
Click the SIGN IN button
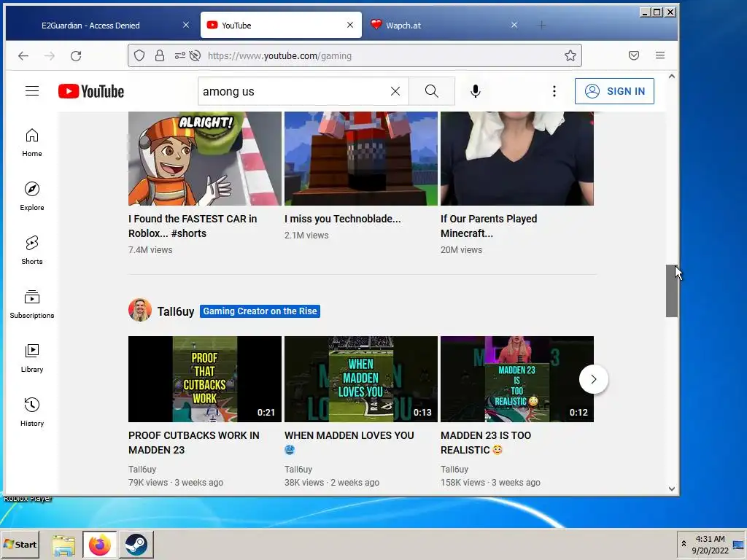(x=614, y=91)
